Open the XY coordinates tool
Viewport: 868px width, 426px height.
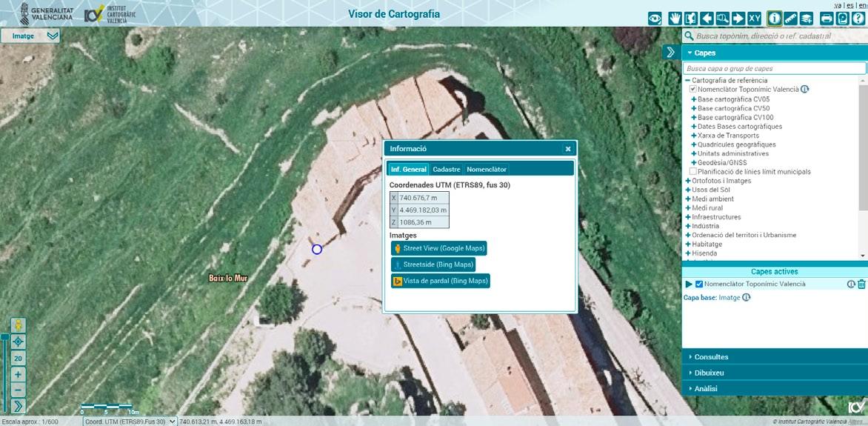coord(755,19)
